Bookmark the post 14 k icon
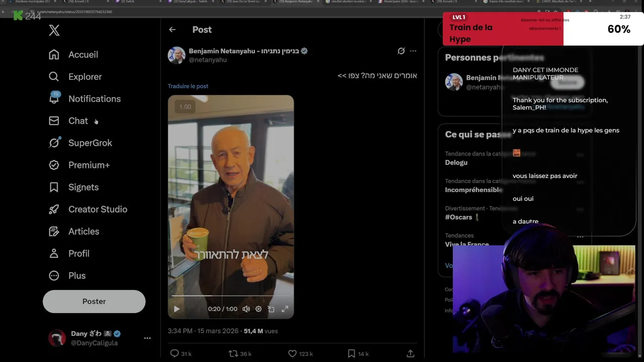 pyautogui.click(x=351, y=353)
